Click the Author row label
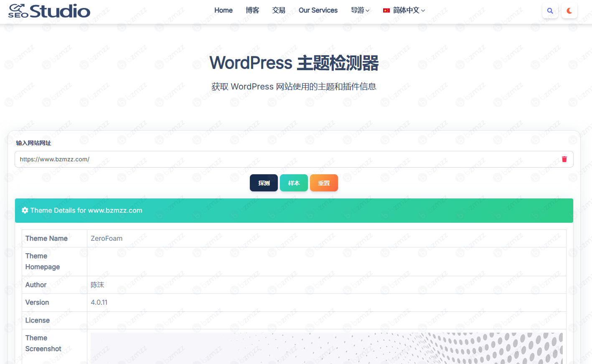This screenshot has height=364, width=592. pyautogui.click(x=36, y=285)
